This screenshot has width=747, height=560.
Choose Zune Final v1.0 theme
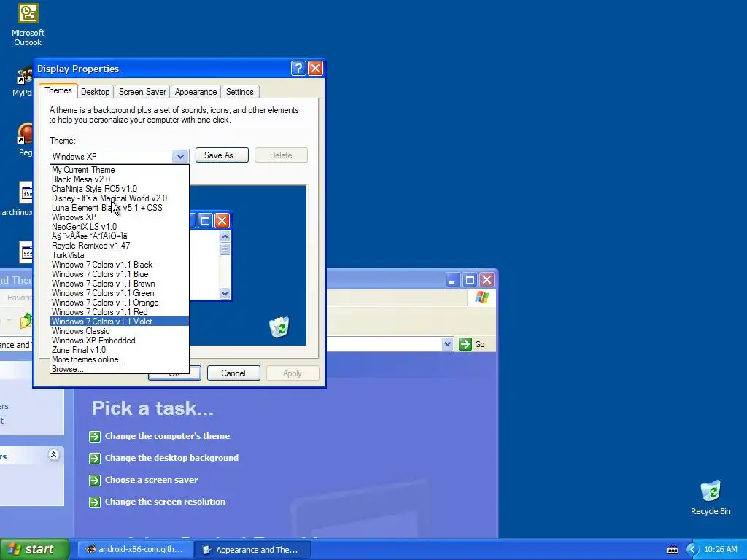(x=120, y=350)
